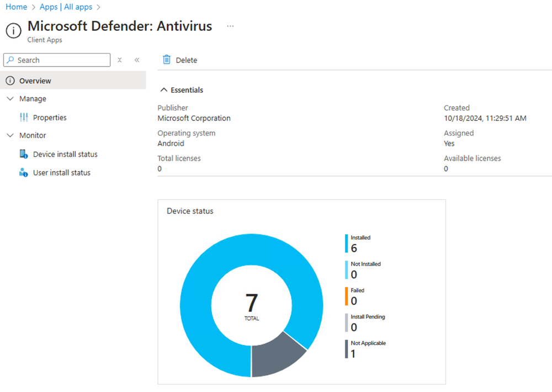Click the info icon beside the app title
This screenshot has height=392, width=552.
pyautogui.click(x=13, y=31)
